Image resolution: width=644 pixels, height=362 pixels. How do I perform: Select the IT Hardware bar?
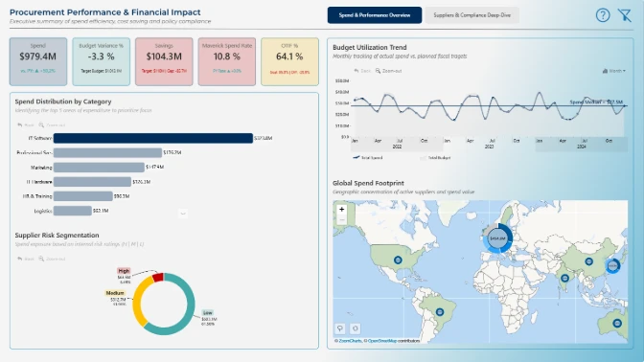pyautogui.click(x=92, y=182)
